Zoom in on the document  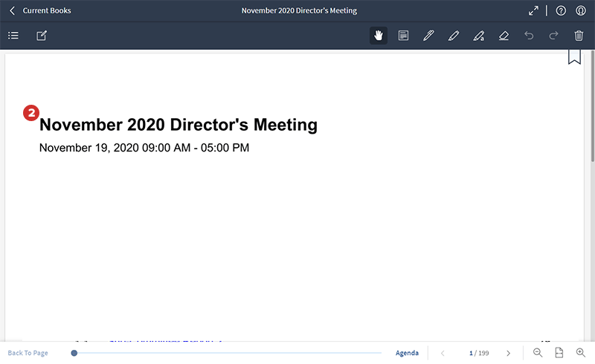[x=581, y=353]
